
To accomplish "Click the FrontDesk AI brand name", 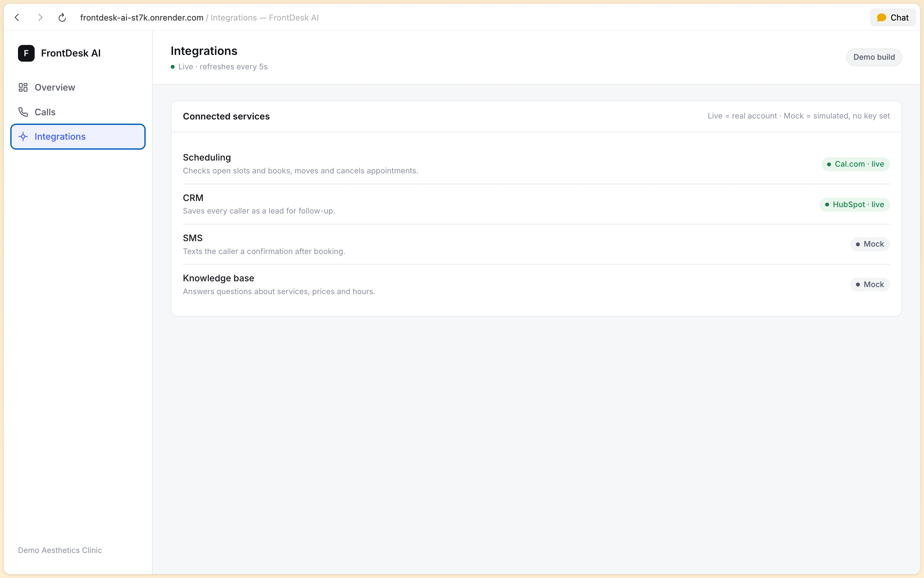I will coord(71,53).
